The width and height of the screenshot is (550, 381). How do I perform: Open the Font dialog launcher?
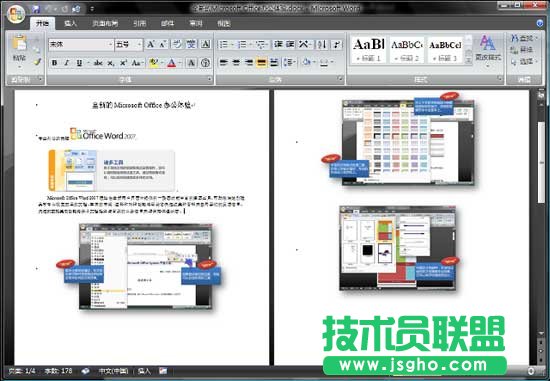click(x=209, y=79)
